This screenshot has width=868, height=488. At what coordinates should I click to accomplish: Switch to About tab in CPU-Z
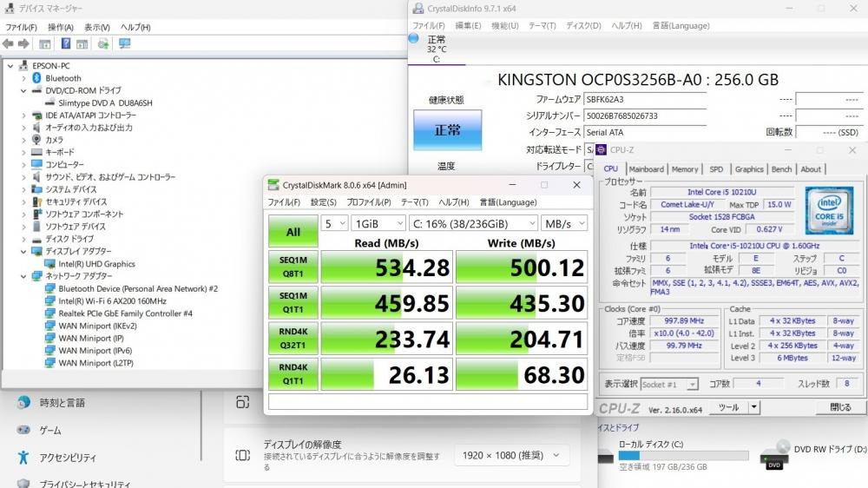pyautogui.click(x=811, y=169)
